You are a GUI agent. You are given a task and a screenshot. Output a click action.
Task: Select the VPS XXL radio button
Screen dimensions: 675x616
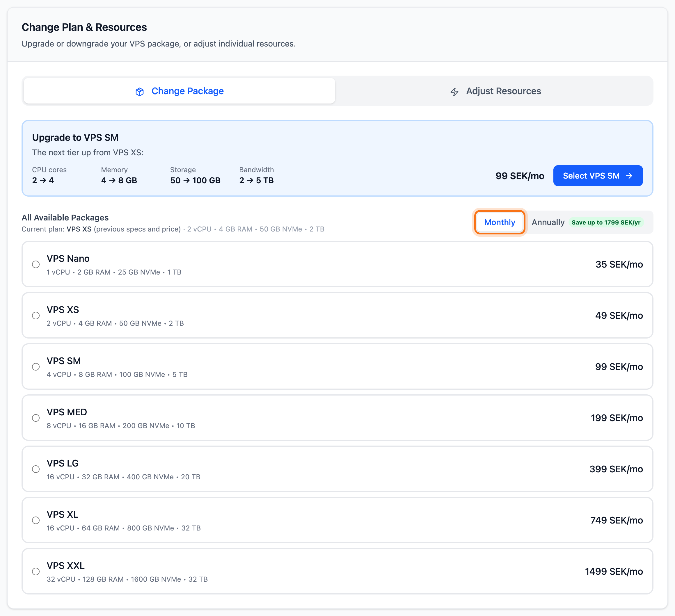click(x=36, y=572)
